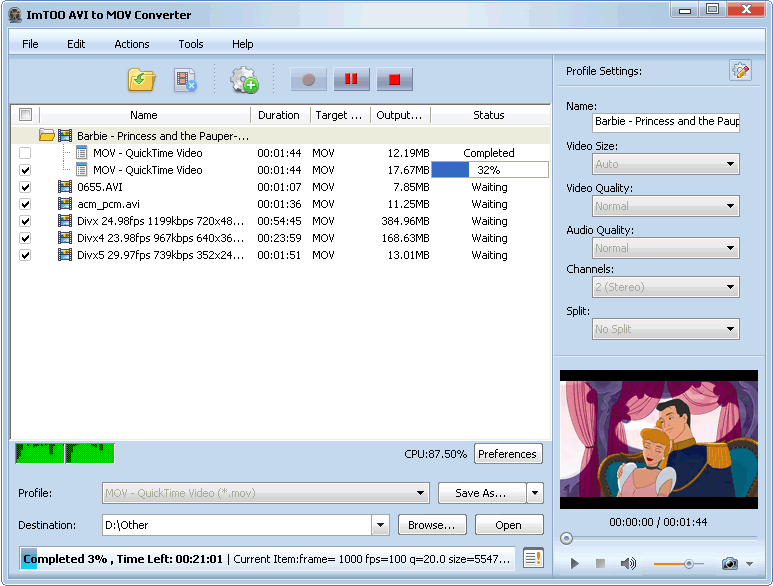Click the profile Name input field
This screenshot has height=586, width=773.
coord(666,122)
